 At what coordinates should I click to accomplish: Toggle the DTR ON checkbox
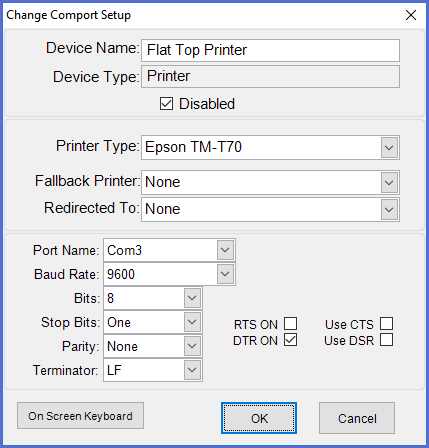tap(290, 340)
